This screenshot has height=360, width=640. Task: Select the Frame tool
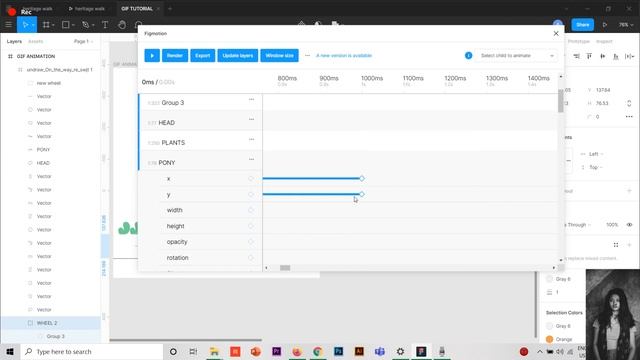(x=46, y=25)
